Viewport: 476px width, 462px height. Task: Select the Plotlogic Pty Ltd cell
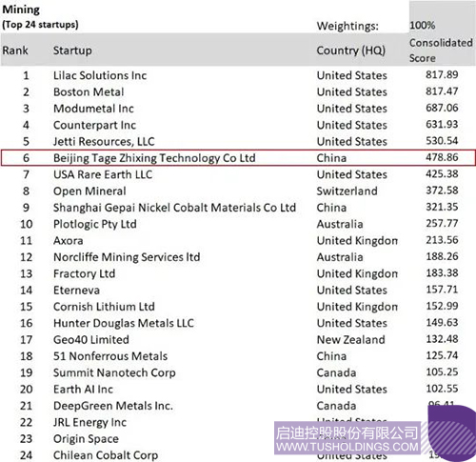point(95,224)
